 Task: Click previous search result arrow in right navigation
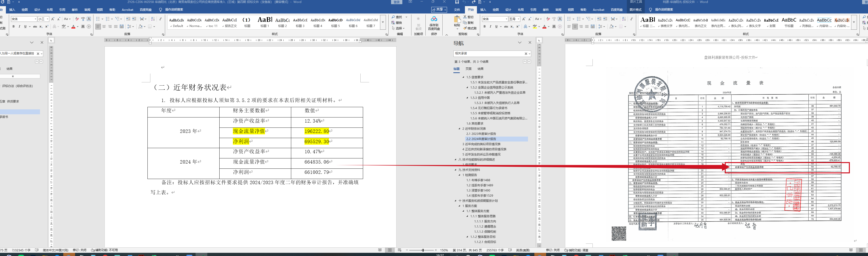[x=525, y=62]
